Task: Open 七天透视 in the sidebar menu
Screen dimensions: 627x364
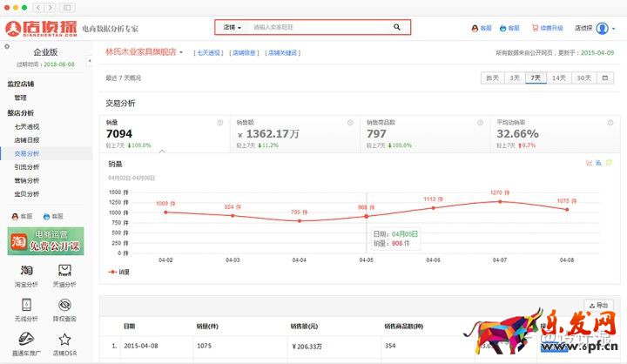Action: [26, 127]
